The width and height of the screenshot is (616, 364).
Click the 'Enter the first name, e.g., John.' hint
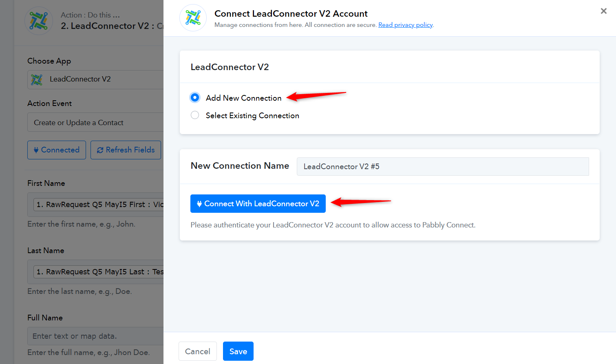click(82, 224)
